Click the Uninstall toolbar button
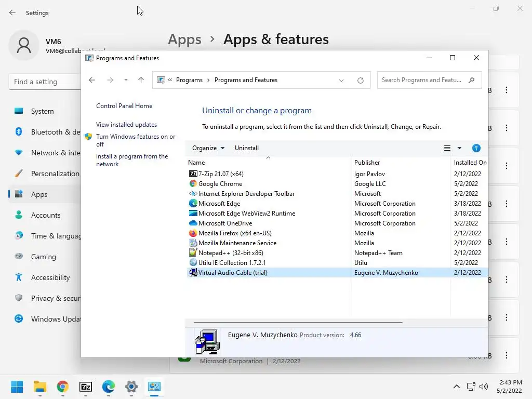This screenshot has width=532, height=399. [x=247, y=148]
